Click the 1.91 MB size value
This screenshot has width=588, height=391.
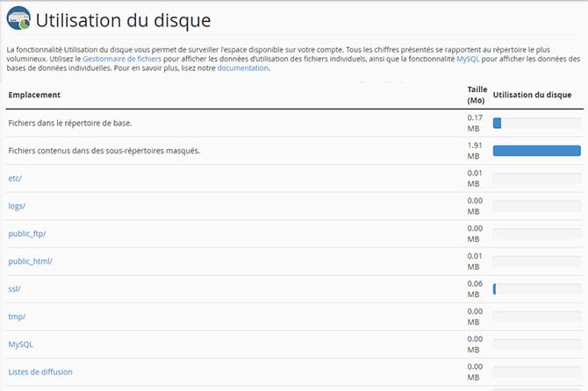pos(475,151)
